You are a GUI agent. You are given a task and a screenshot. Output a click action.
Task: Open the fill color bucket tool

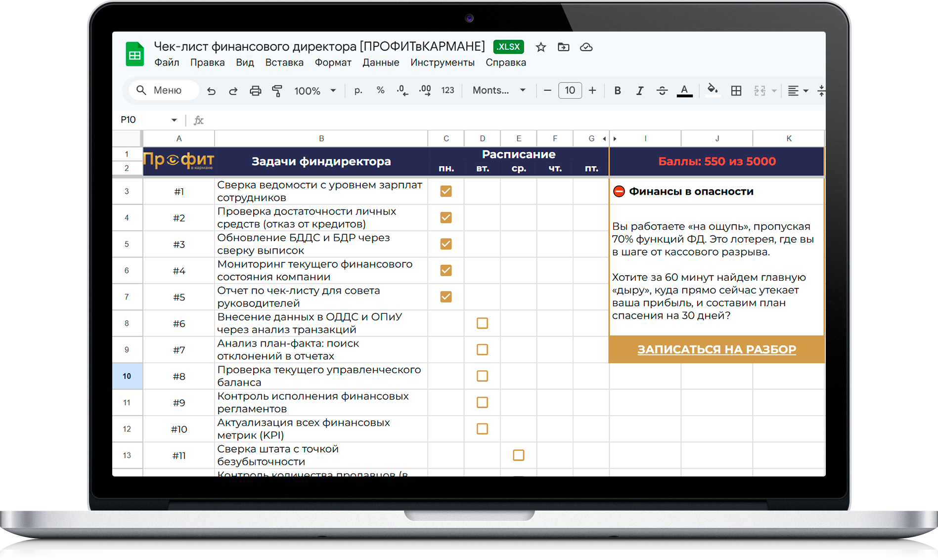712,90
